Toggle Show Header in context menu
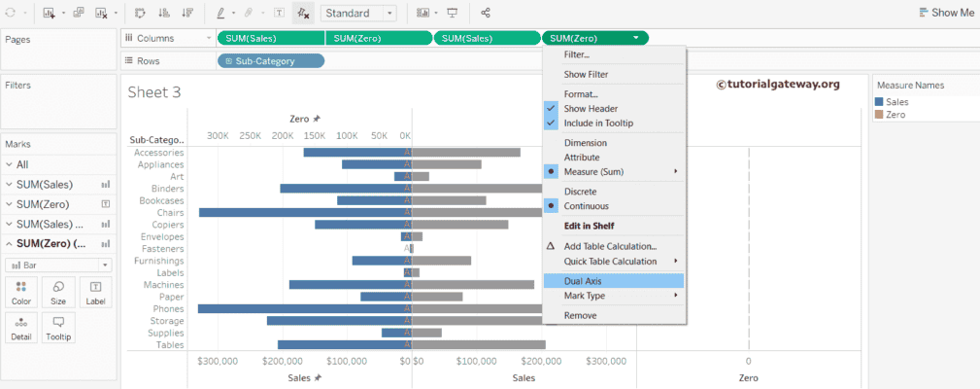This screenshot has width=980, height=389. (x=591, y=109)
